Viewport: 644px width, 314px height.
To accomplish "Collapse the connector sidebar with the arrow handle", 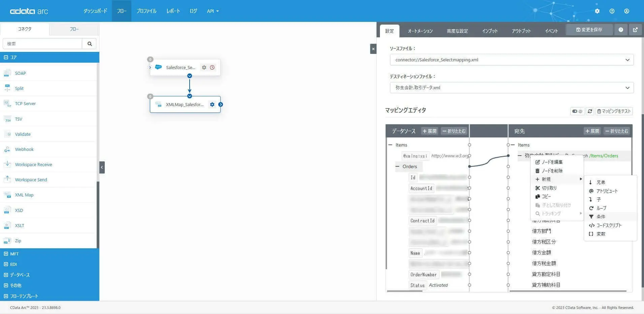I will [102, 167].
